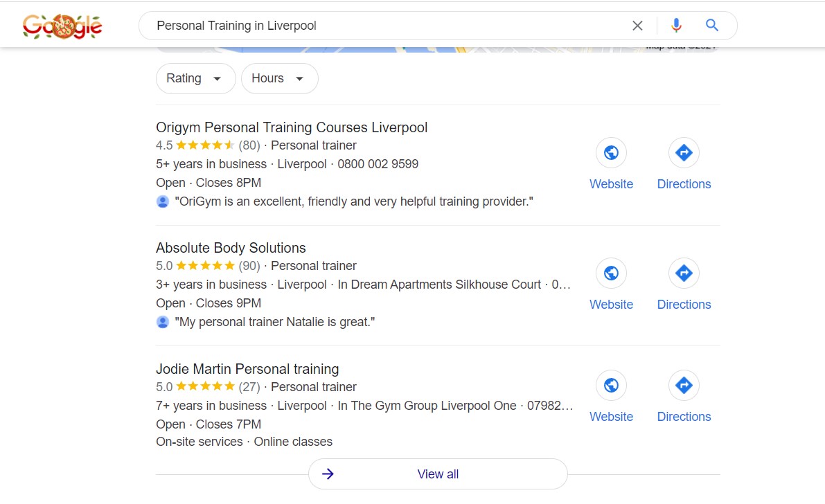Get directions to Absolute Body Solutions
Viewport: 825px width, 504px height.
(x=684, y=273)
